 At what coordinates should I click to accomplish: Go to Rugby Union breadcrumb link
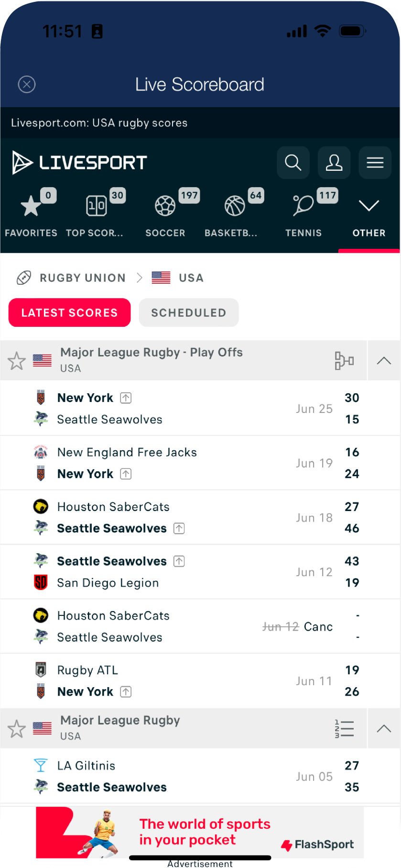tap(82, 278)
